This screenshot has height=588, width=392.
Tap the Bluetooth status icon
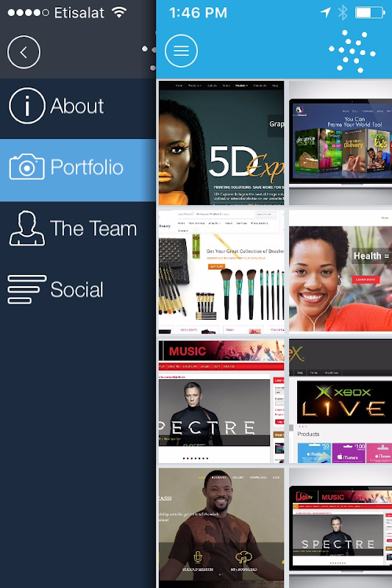(x=343, y=12)
